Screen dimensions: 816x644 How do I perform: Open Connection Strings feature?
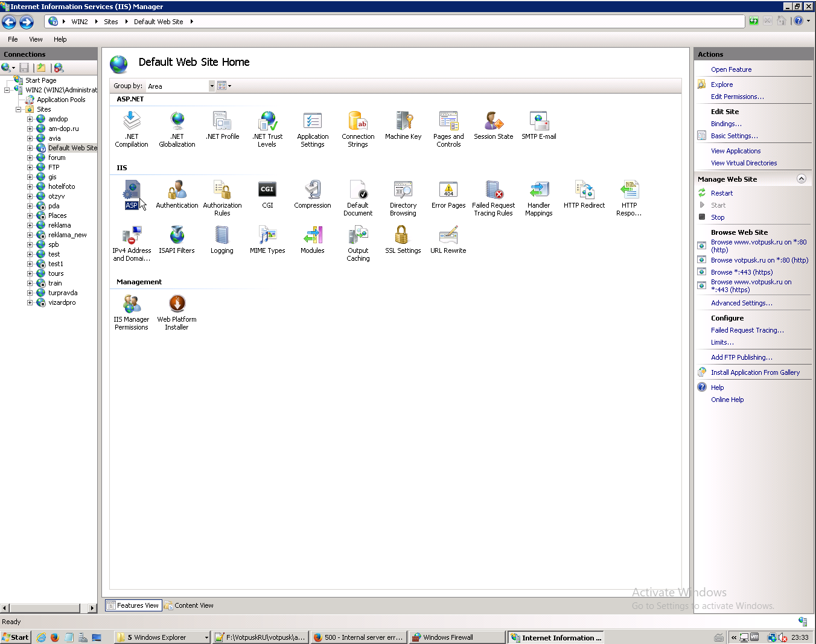pos(358,129)
